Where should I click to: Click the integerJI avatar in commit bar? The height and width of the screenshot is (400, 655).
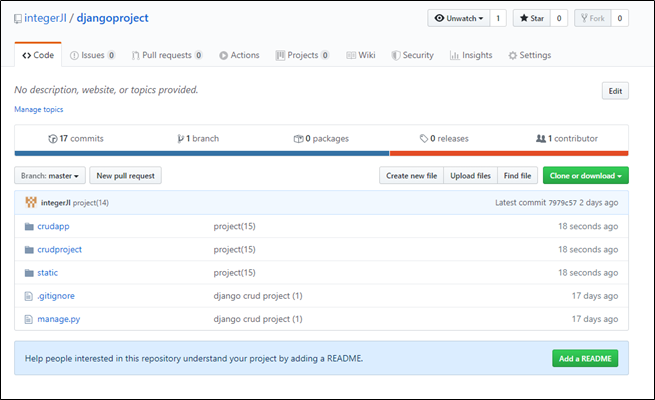[31, 203]
